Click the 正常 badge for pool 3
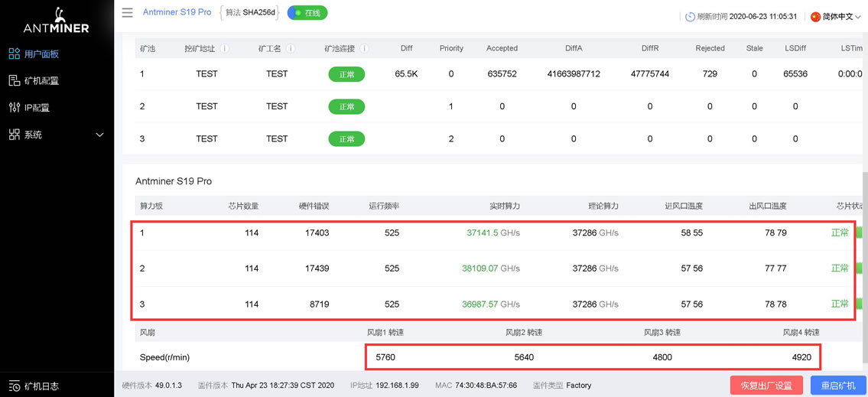This screenshot has width=868, height=397. tap(346, 138)
